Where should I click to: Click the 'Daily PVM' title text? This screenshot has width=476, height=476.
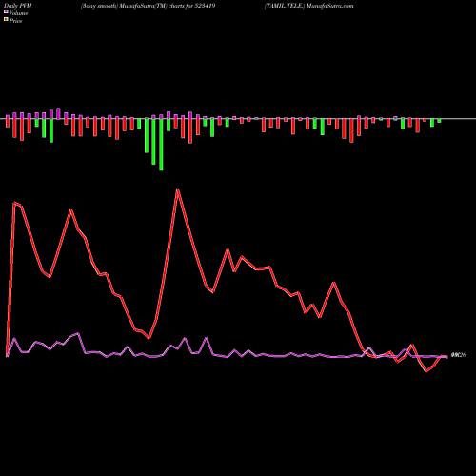(18, 6)
